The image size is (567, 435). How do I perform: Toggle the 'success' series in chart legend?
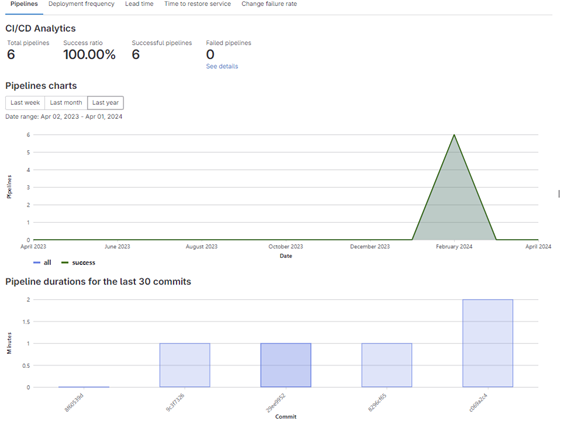pyautogui.click(x=78, y=263)
